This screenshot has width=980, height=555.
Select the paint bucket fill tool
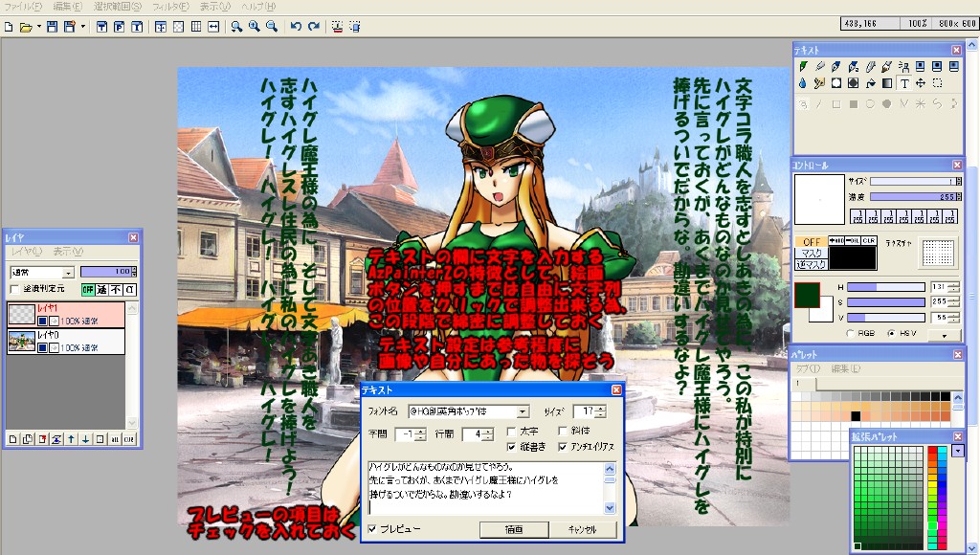870,83
